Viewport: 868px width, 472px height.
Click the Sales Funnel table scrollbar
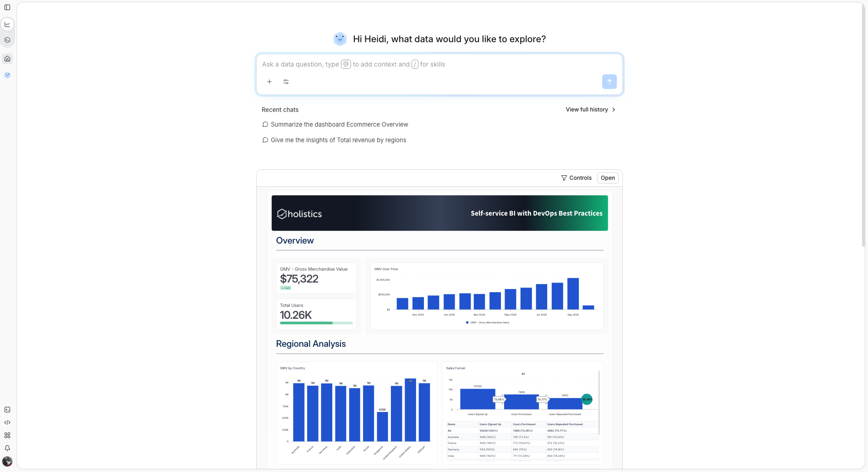click(x=599, y=402)
